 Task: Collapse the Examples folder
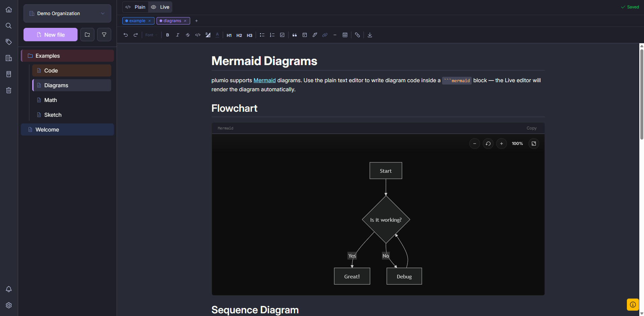(x=67, y=56)
